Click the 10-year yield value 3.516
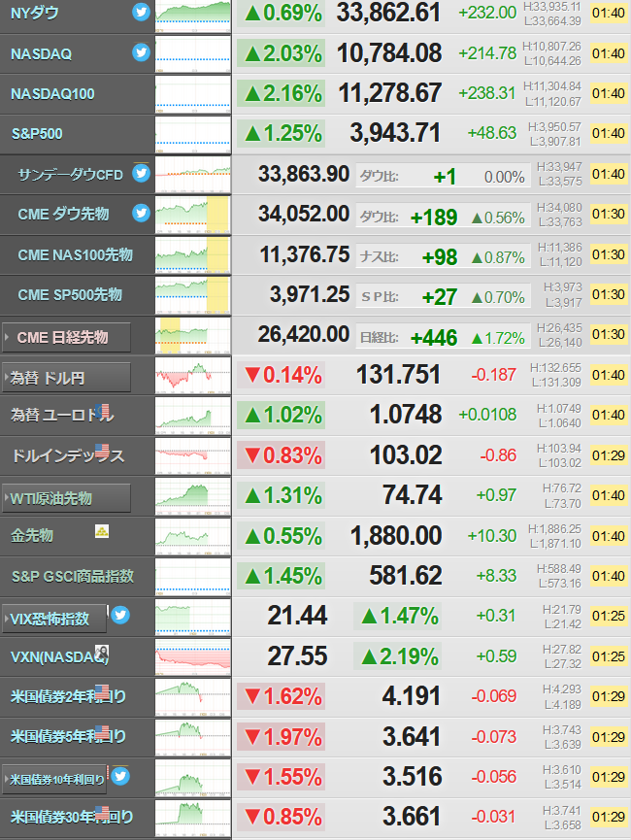This screenshot has height=840, width=631. (x=413, y=776)
